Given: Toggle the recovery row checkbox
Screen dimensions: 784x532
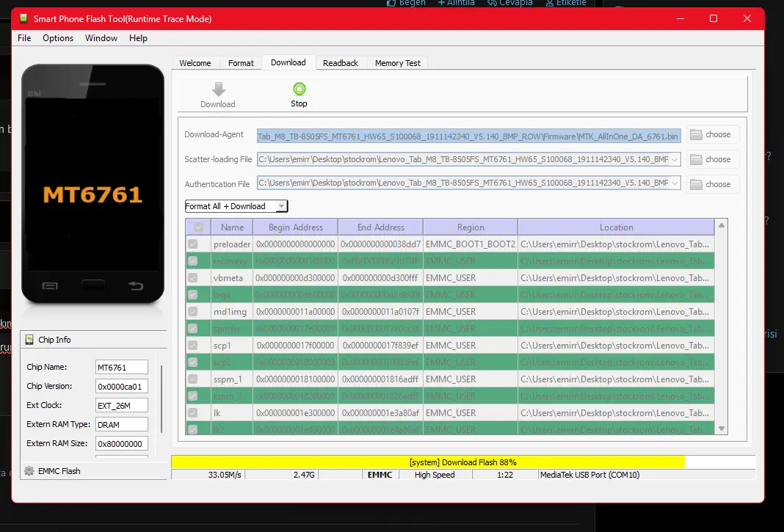Looking at the screenshot, I should [192, 261].
